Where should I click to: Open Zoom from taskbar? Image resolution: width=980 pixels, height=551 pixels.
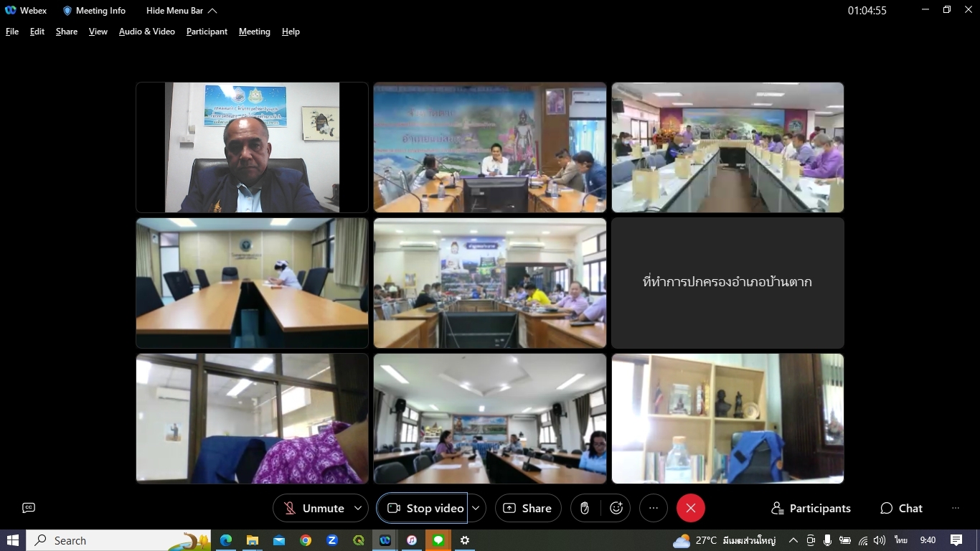pyautogui.click(x=332, y=540)
